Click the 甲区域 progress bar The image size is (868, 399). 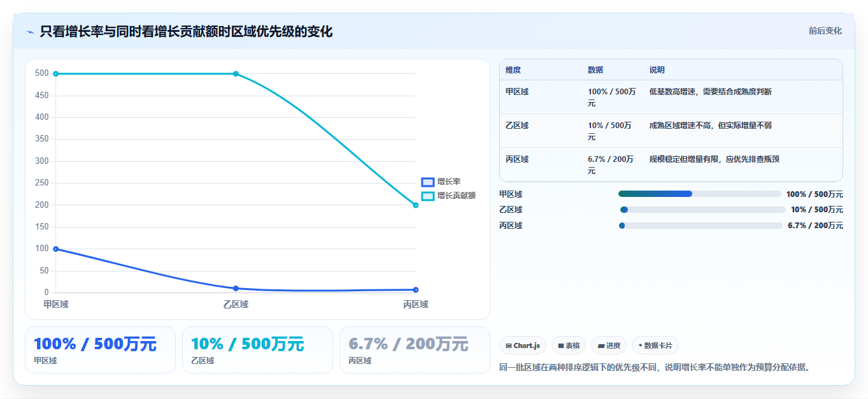click(x=699, y=194)
